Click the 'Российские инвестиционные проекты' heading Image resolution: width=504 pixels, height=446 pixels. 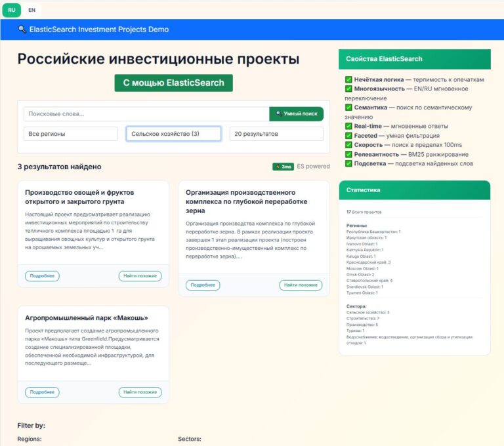[158, 59]
